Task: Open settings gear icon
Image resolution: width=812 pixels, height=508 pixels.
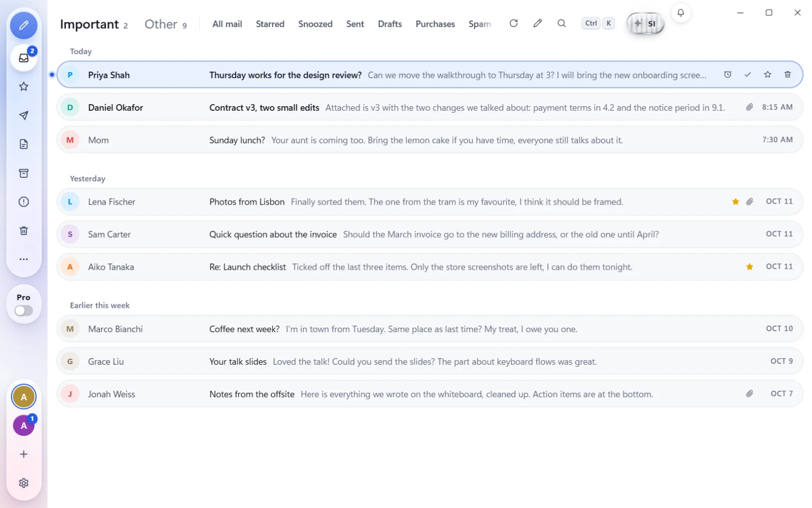Action: (23, 483)
